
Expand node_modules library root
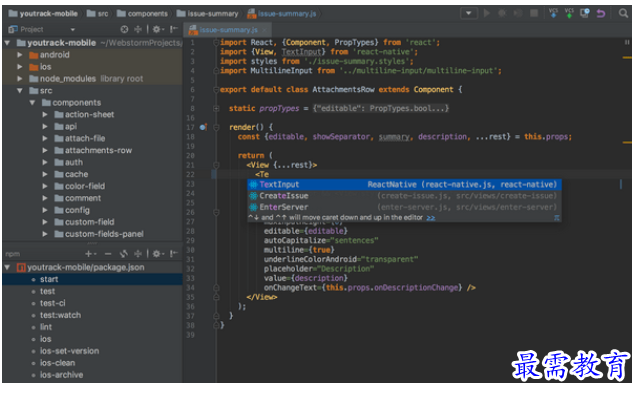19,78
